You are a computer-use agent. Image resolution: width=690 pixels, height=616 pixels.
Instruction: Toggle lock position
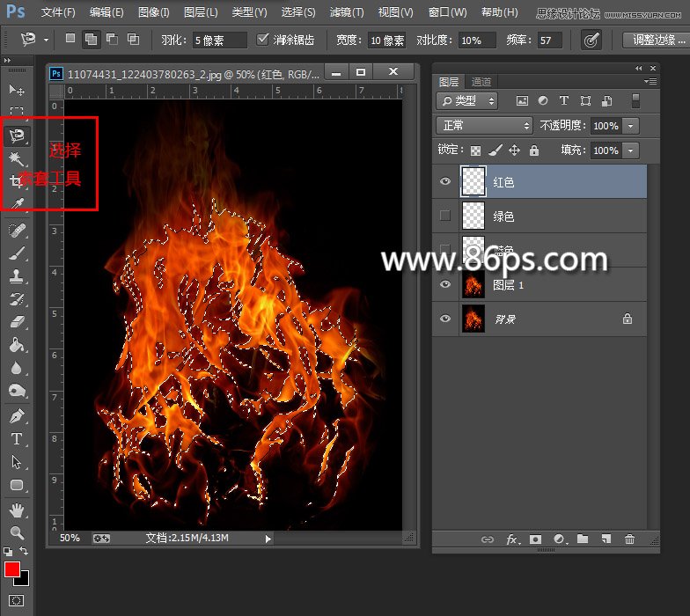514,150
